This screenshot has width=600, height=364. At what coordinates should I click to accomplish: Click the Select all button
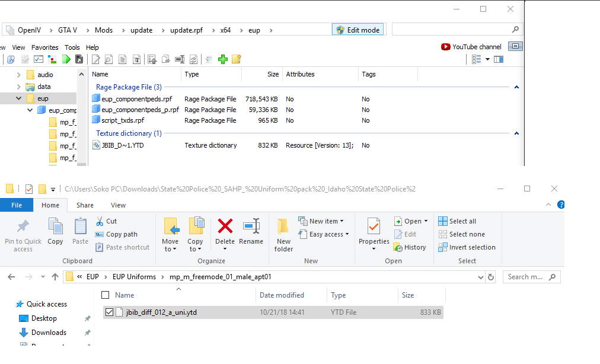pyautogui.click(x=457, y=221)
